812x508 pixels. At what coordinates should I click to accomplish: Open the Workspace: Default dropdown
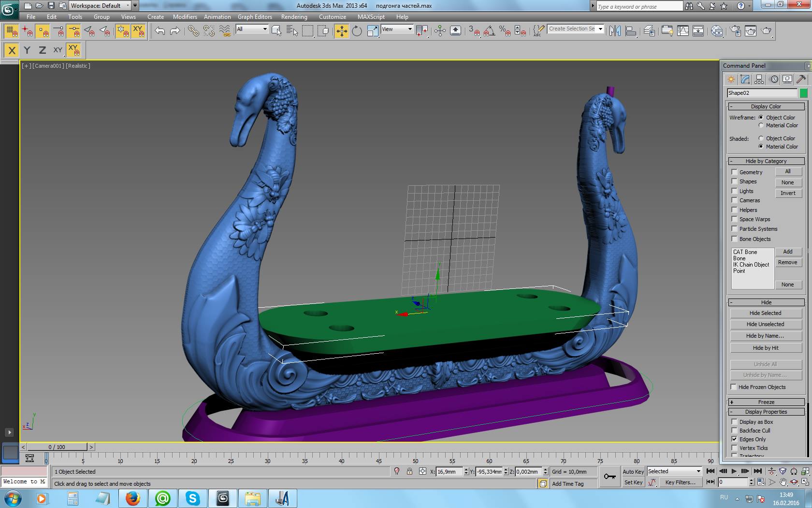coord(100,6)
